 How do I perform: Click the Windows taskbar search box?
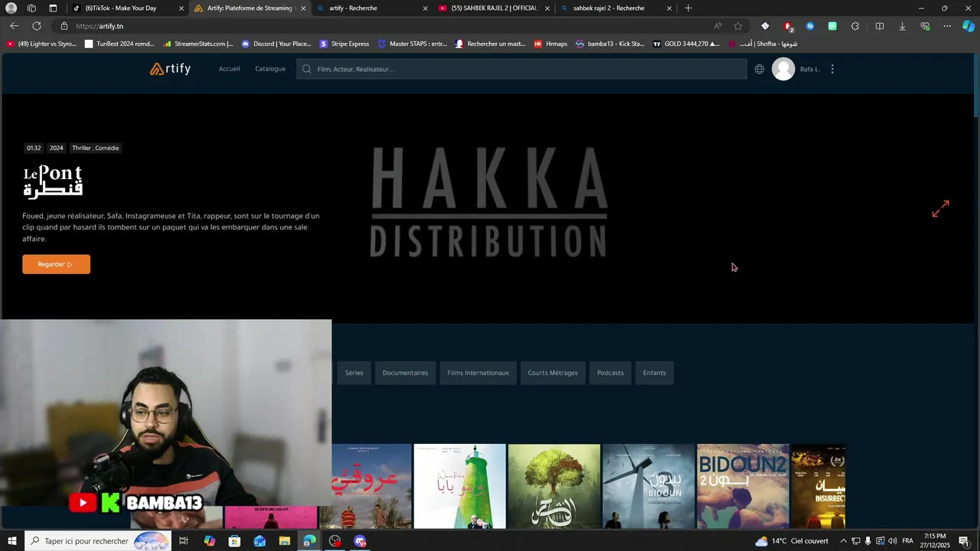point(99,541)
